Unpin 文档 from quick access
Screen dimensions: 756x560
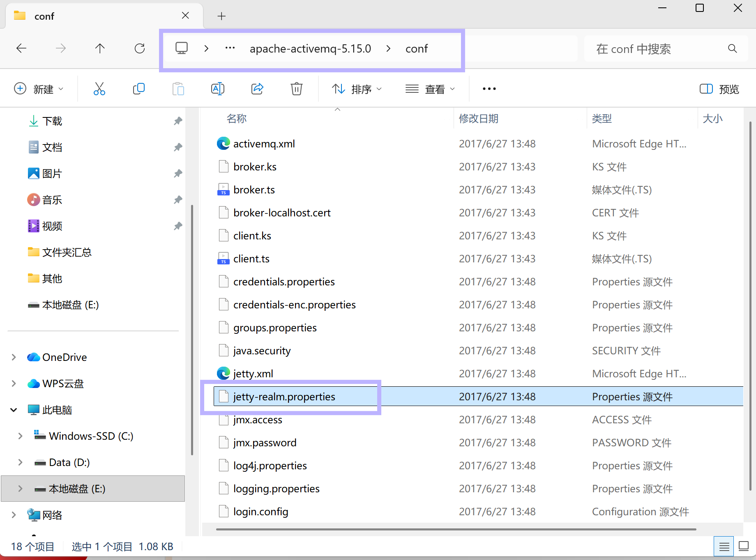[177, 147]
